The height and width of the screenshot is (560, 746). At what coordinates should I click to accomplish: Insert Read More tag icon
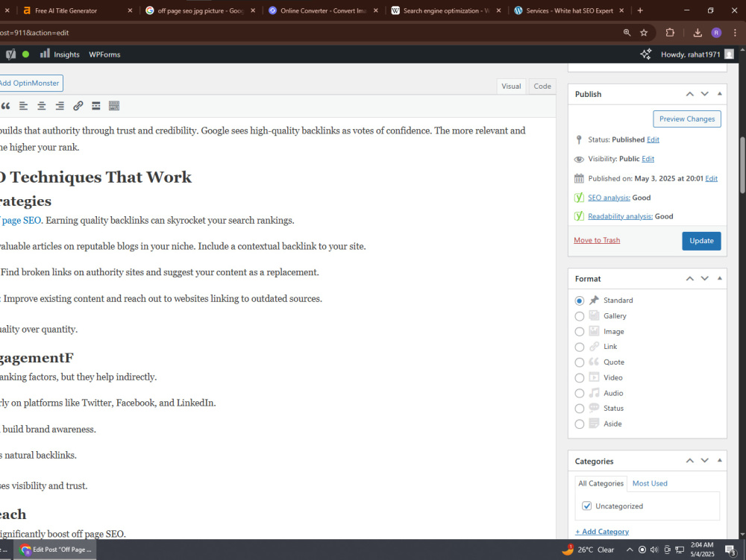[x=95, y=106]
